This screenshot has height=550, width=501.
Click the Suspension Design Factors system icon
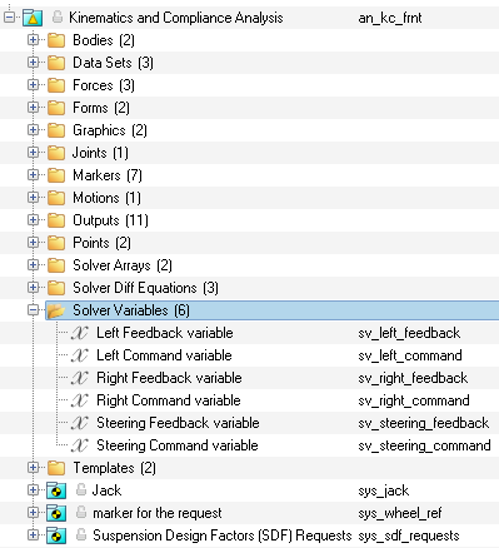pos(56,535)
